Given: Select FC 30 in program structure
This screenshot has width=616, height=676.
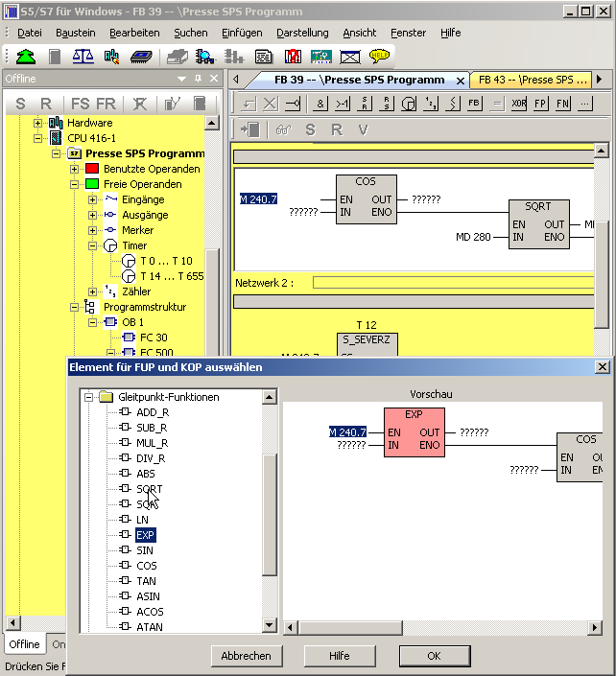Looking at the screenshot, I should [154, 338].
